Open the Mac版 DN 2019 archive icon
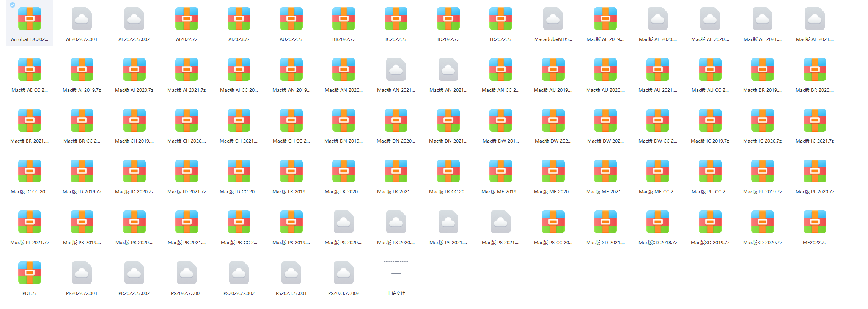This screenshot has height=309, width=868. pyautogui.click(x=344, y=120)
